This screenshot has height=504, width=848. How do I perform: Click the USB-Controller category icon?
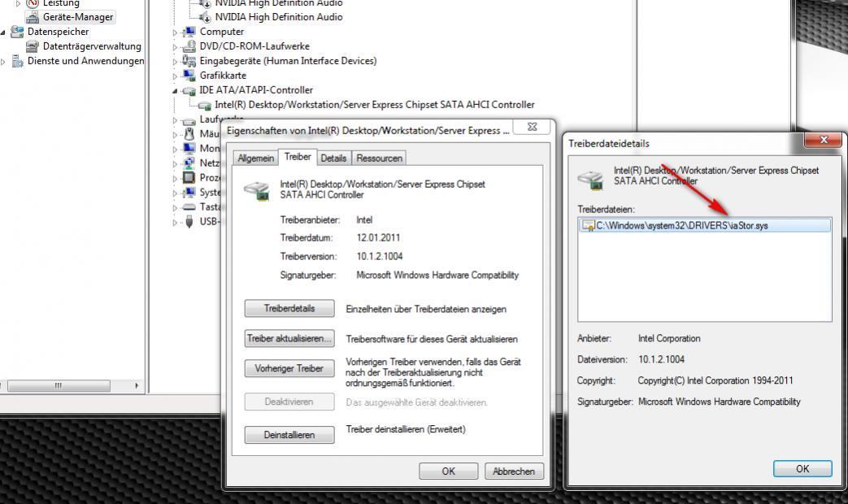click(189, 222)
